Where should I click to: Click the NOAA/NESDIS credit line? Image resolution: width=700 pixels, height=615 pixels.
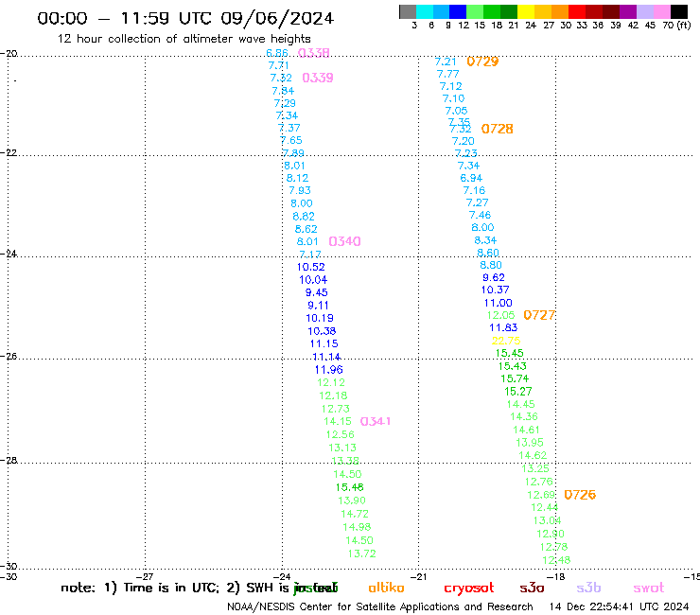pyautogui.click(x=380, y=607)
